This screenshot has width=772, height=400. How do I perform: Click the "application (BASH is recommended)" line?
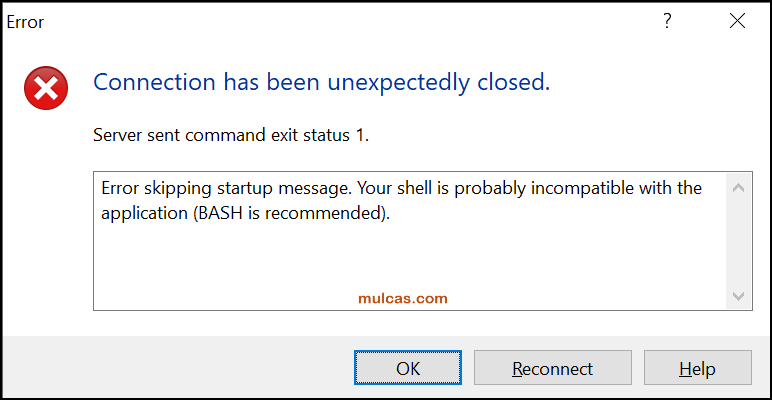point(245,213)
